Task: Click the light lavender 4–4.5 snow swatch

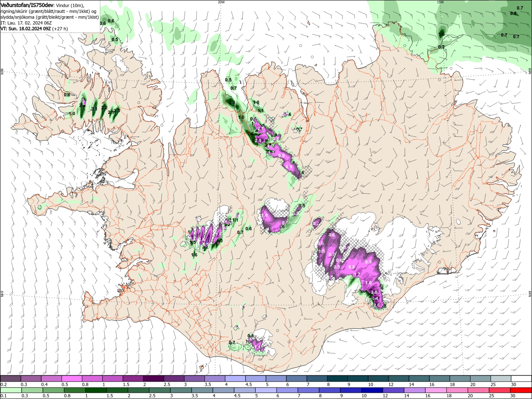Action: pos(235,379)
